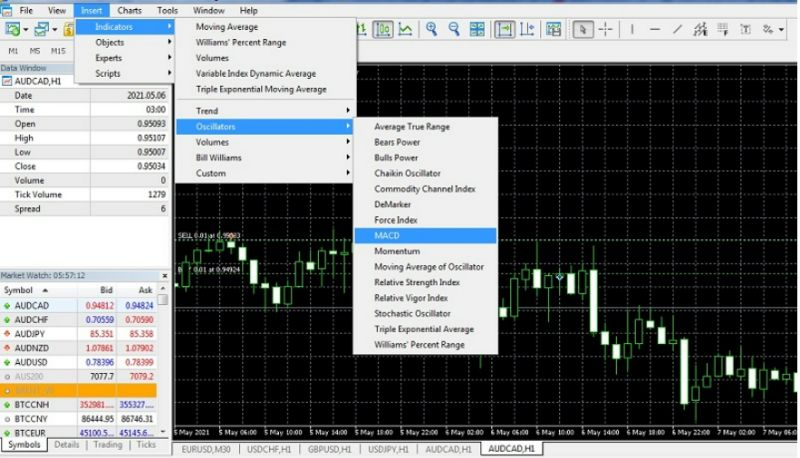Screen dimensions: 800x458
Task: Insert the Moving Average indicator
Action: pos(265,27)
